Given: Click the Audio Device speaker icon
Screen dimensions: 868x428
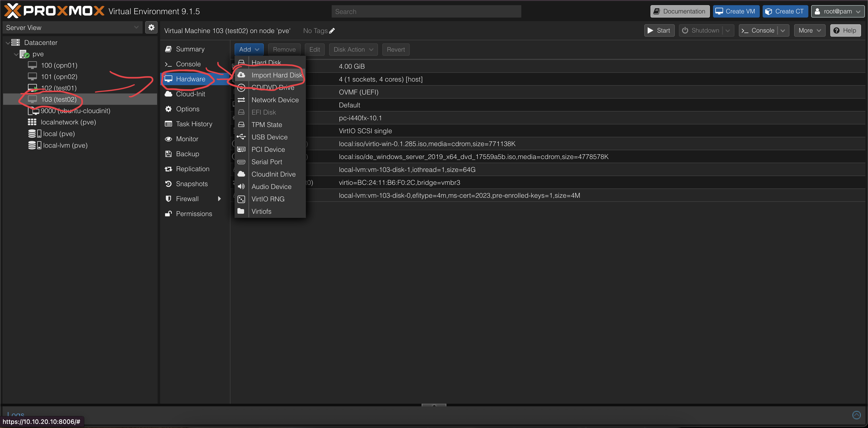Looking at the screenshot, I should point(241,186).
